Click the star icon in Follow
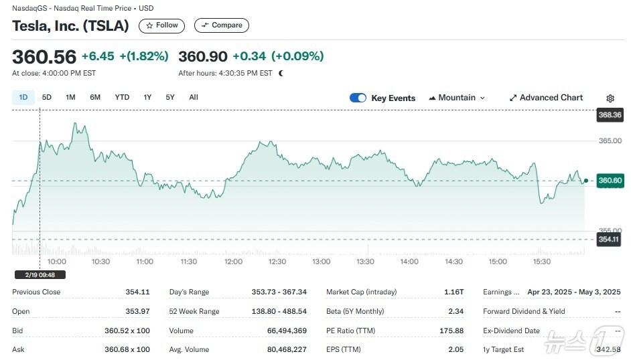631x364 pixels. pos(149,25)
